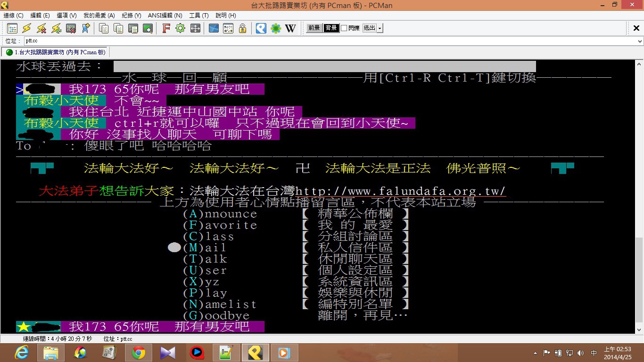Screen dimensions: 644x362
Task: Select the (C)lass menu entry
Action: (x=208, y=237)
